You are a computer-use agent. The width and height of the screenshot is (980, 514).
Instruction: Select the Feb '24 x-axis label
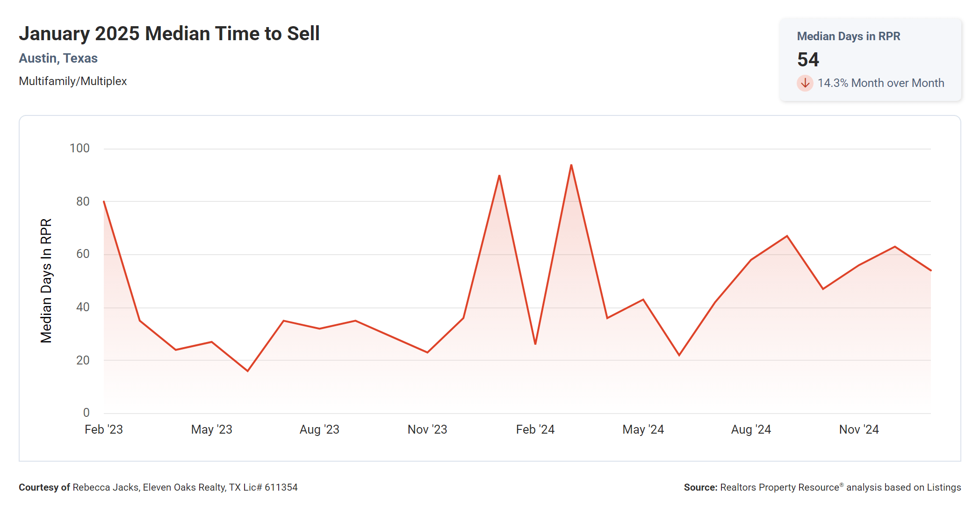point(535,429)
